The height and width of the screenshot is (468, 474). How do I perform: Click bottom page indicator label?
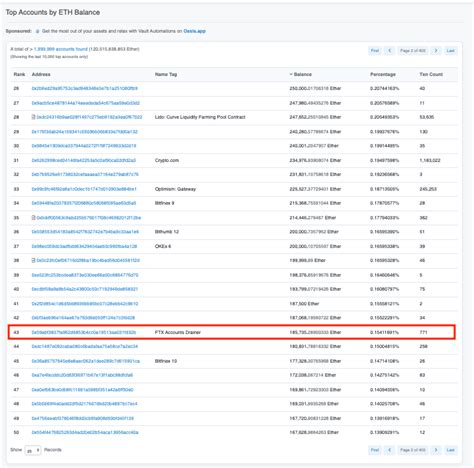[413, 450]
